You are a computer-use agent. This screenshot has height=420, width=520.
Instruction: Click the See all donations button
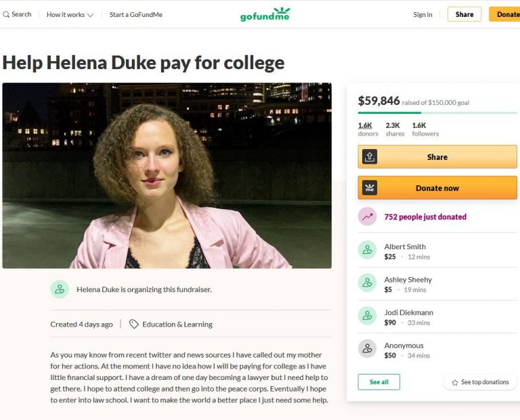point(378,382)
